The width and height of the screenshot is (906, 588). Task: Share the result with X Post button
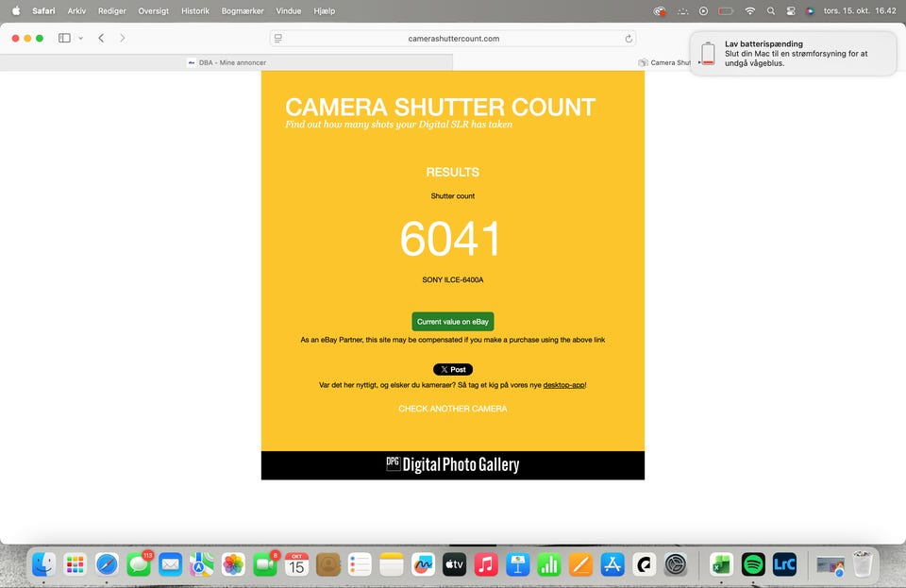click(x=453, y=370)
